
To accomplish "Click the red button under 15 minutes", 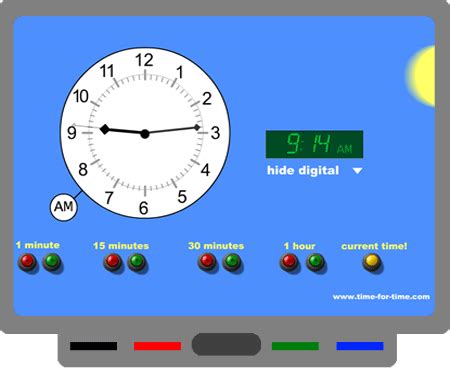I will (x=113, y=262).
